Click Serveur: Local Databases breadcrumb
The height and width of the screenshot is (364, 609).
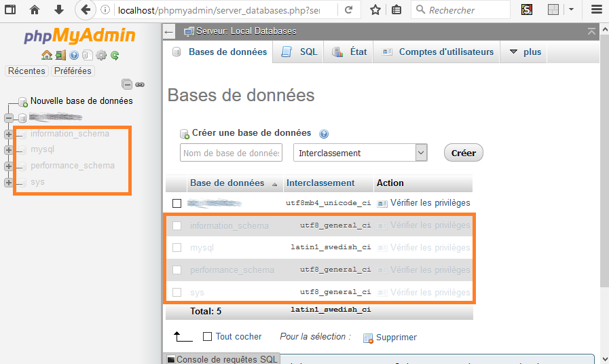246,31
